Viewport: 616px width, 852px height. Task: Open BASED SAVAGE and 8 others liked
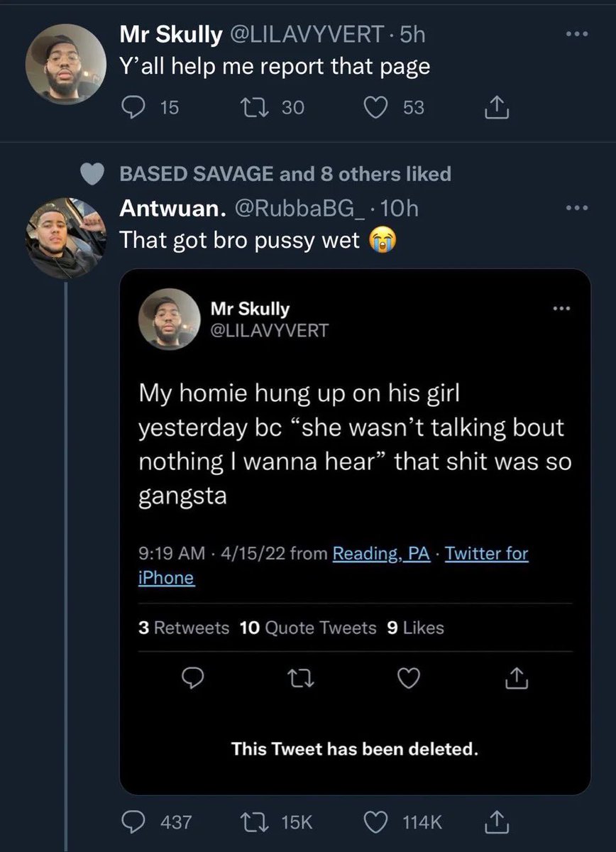(285, 174)
